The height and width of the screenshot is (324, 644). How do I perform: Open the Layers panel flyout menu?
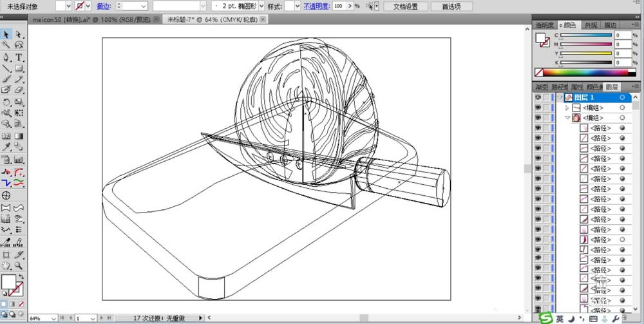pyautogui.click(x=636, y=87)
